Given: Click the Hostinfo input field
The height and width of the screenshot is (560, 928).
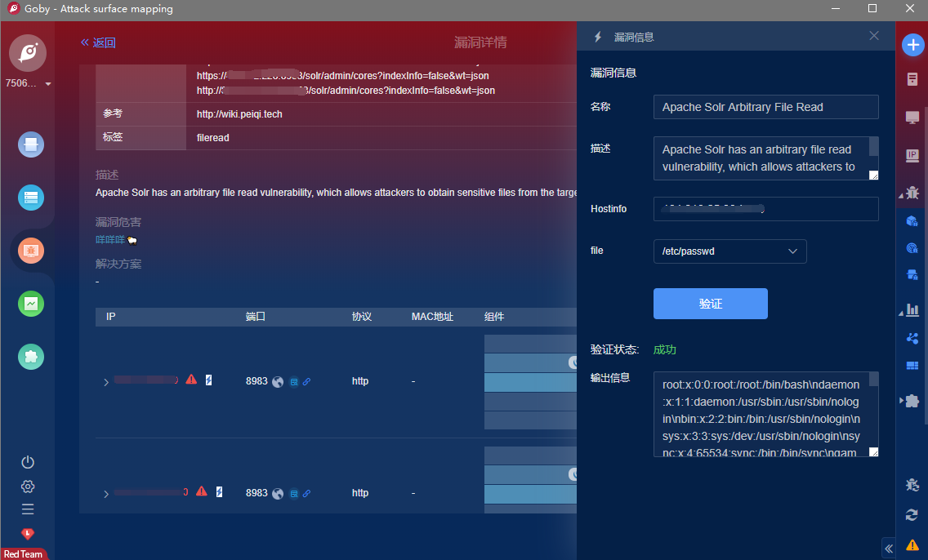Looking at the screenshot, I should click(765, 209).
